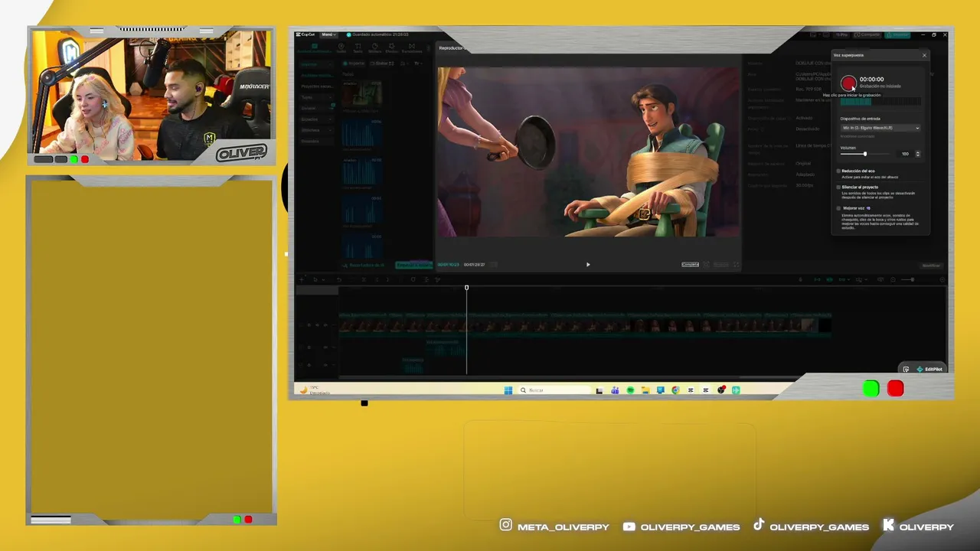980x551 pixels.
Task: Select the first audio waveform clip in media panel
Action: pos(361,133)
